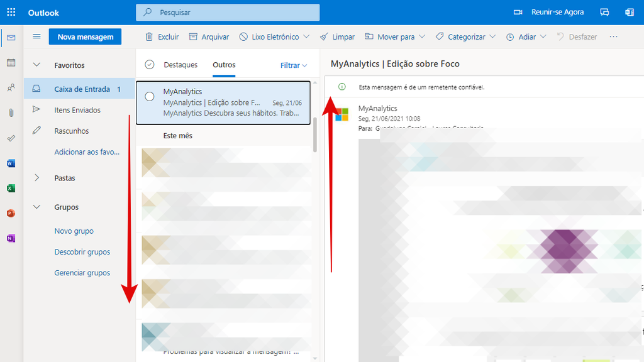This screenshot has width=644, height=362.
Task: Click the trusted sender info icon
Action: tap(341, 87)
